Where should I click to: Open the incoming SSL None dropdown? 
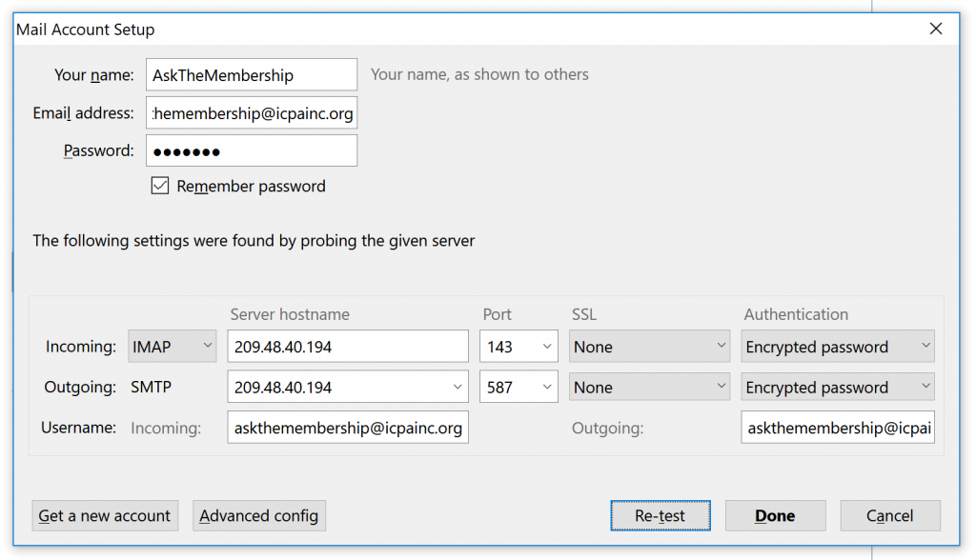(649, 346)
